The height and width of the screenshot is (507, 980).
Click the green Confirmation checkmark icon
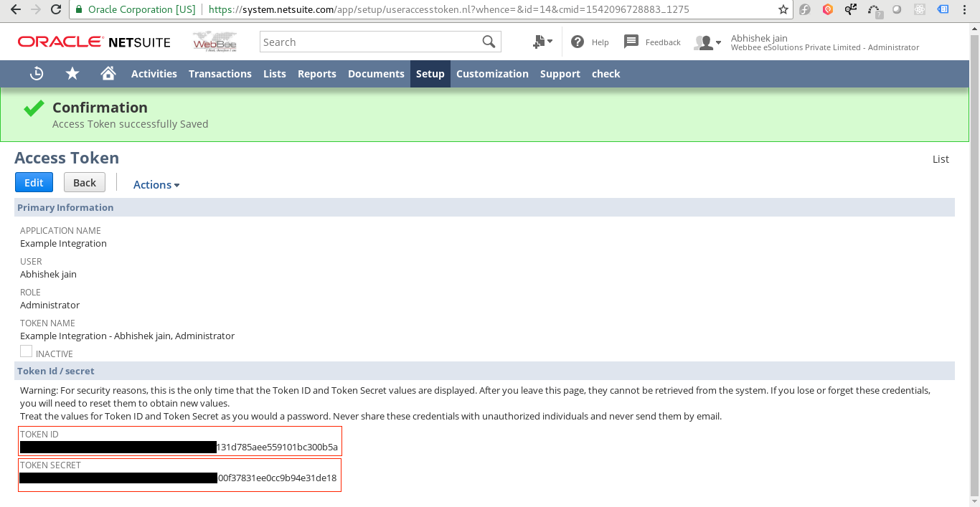coord(34,108)
